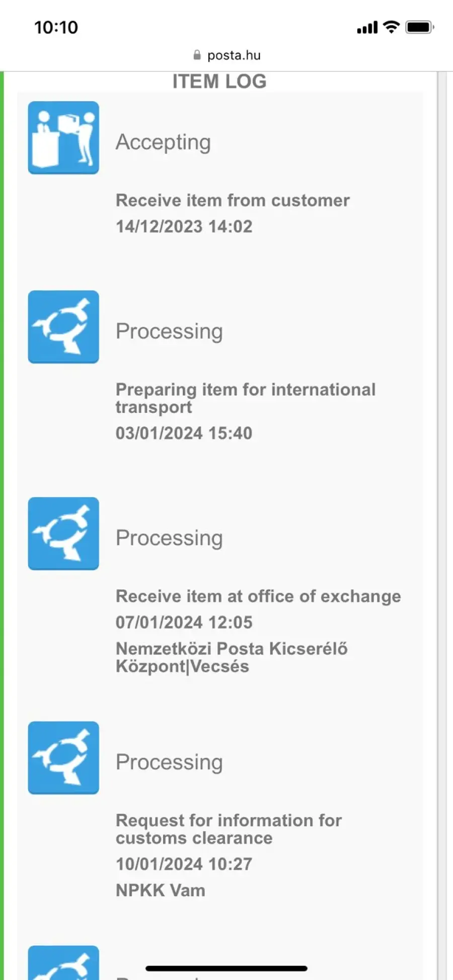Screen dimensions: 453x980
Task: Select the Accepting status label
Action: pyautogui.click(x=163, y=142)
